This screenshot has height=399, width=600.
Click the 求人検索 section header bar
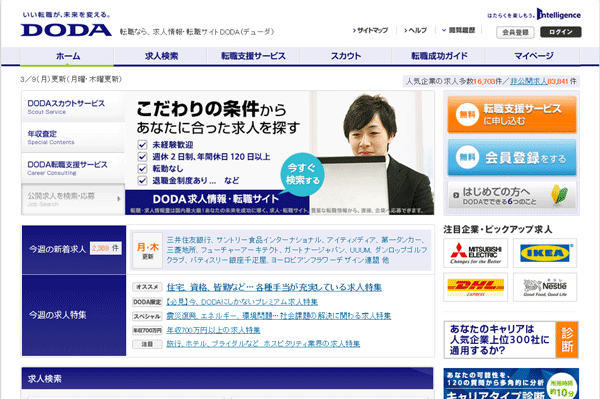coord(227,378)
